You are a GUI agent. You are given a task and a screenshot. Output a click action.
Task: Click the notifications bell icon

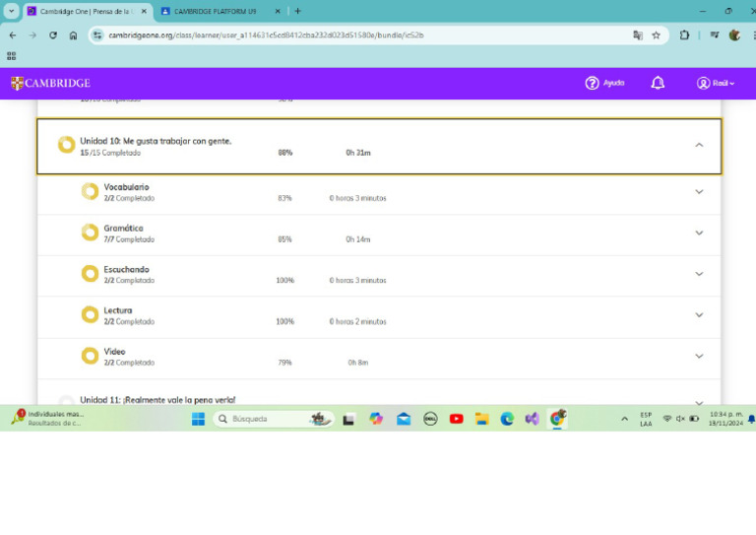[658, 84]
